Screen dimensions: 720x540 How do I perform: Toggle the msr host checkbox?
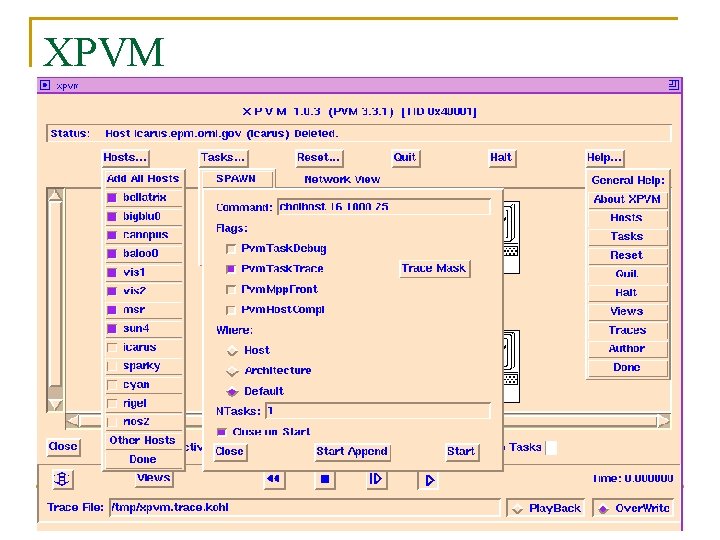click(x=112, y=310)
